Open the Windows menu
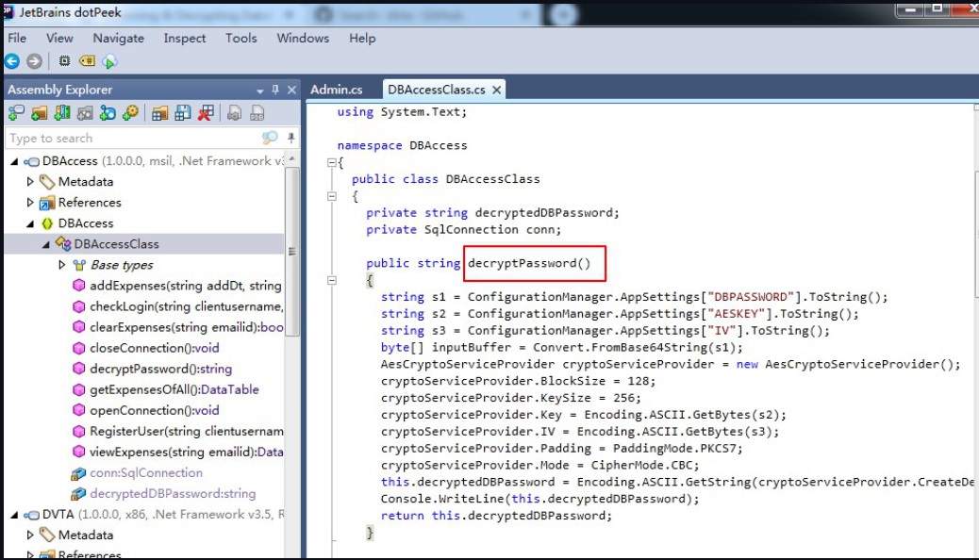The width and height of the screenshot is (979, 560). point(303,38)
